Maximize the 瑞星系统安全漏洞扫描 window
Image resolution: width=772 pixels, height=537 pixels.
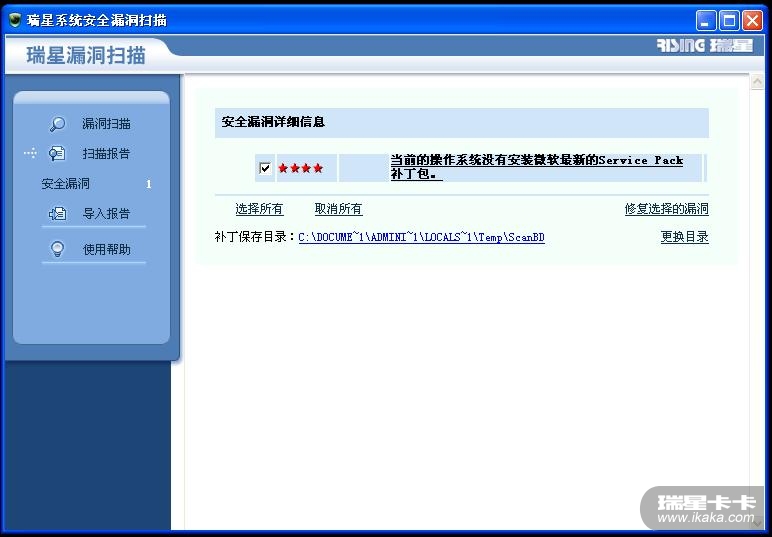click(x=729, y=21)
